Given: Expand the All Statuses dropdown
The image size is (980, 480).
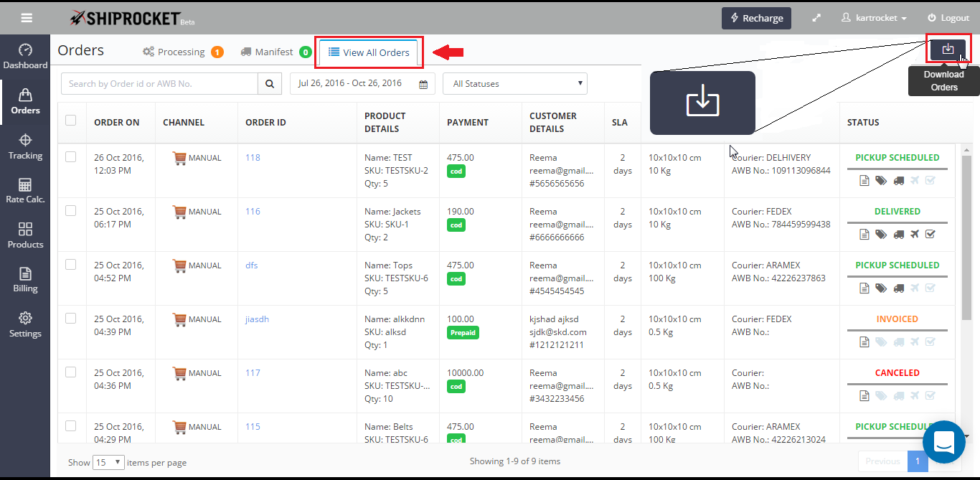Looking at the screenshot, I should [x=514, y=84].
